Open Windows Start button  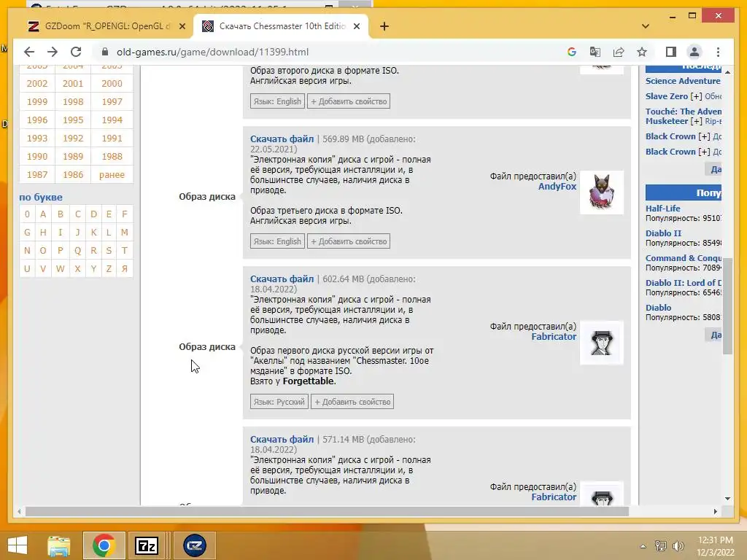coord(18,545)
